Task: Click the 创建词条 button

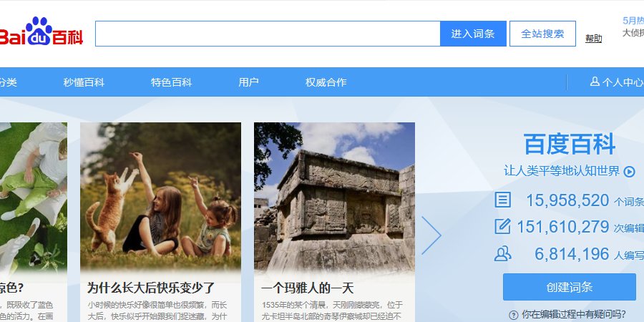Action: [x=570, y=287]
